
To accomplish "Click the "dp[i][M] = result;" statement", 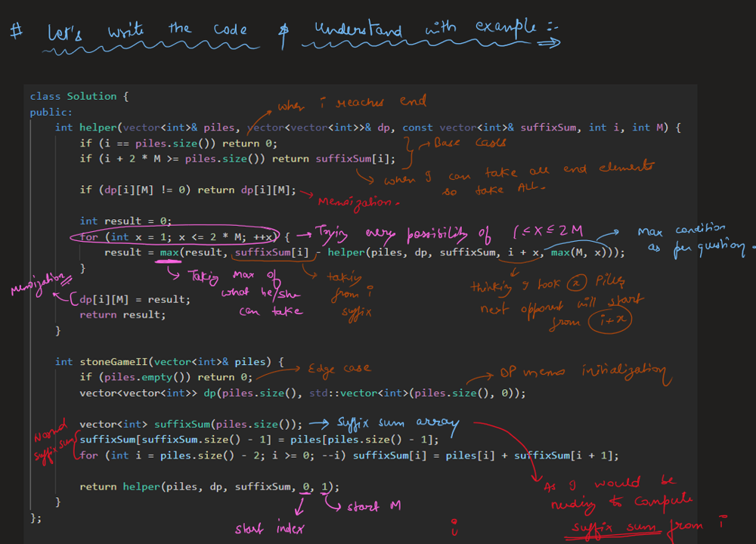I will pyautogui.click(x=135, y=299).
